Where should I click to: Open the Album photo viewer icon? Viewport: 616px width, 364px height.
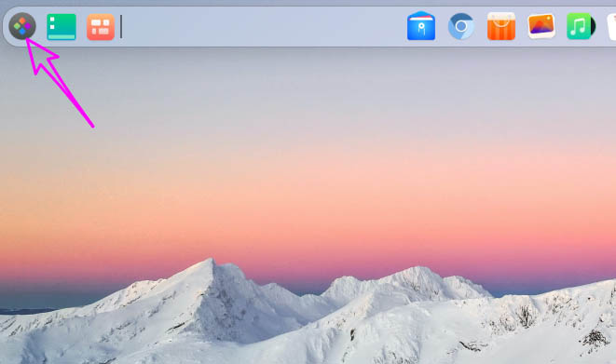click(541, 26)
